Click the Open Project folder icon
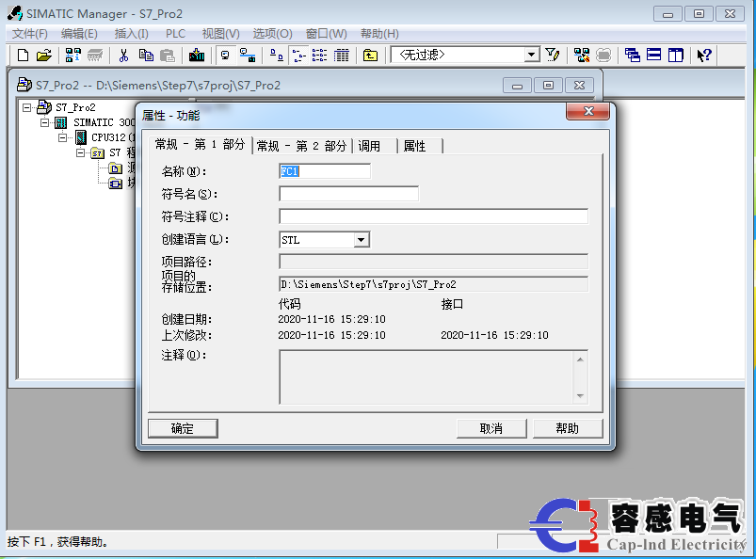This screenshot has height=559, width=756. tap(44, 56)
